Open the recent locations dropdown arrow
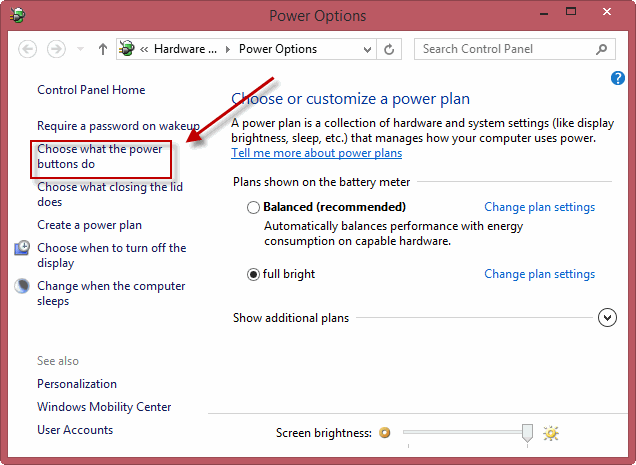The width and height of the screenshot is (636, 465). point(80,50)
